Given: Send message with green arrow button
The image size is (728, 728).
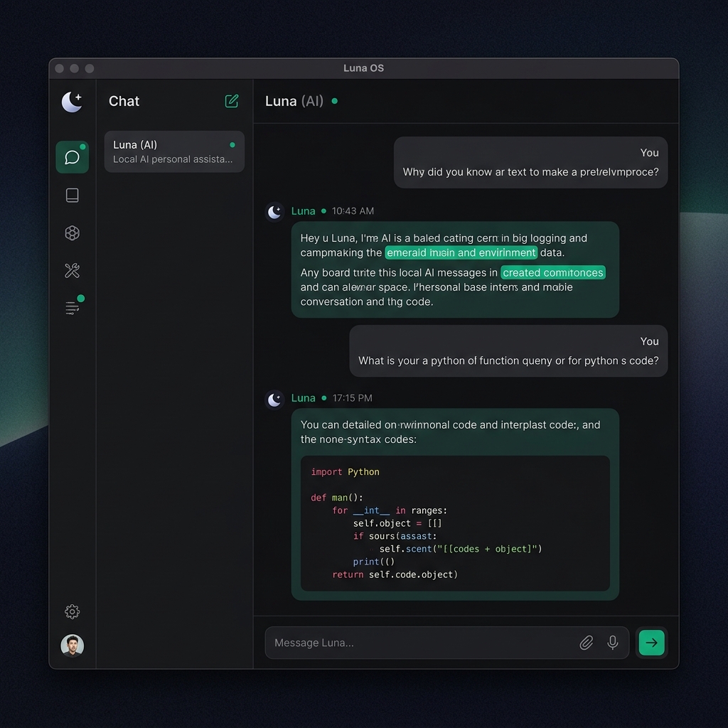Looking at the screenshot, I should pyautogui.click(x=651, y=643).
